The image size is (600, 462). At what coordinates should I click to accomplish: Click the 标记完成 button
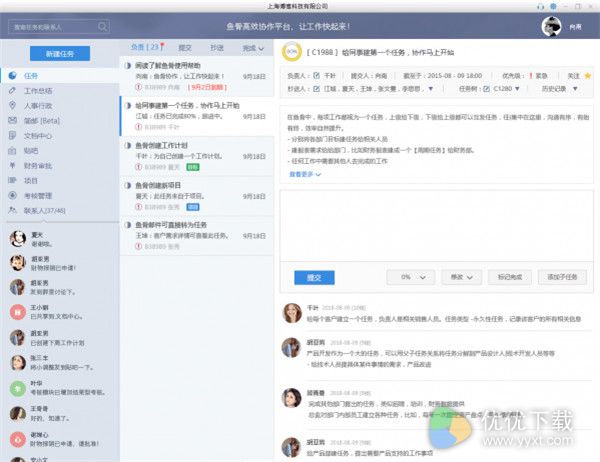(510, 277)
